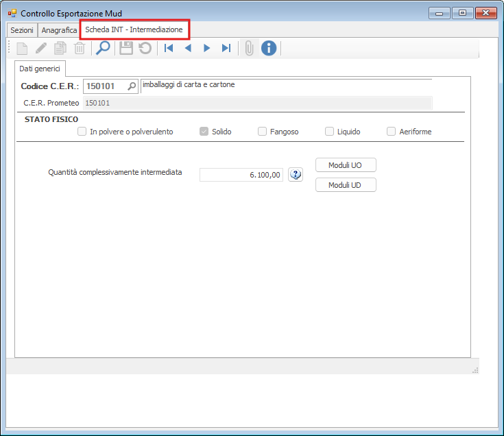Check 'In polvere o polverulento' checkbox
The width and height of the screenshot is (504, 436).
(82, 132)
